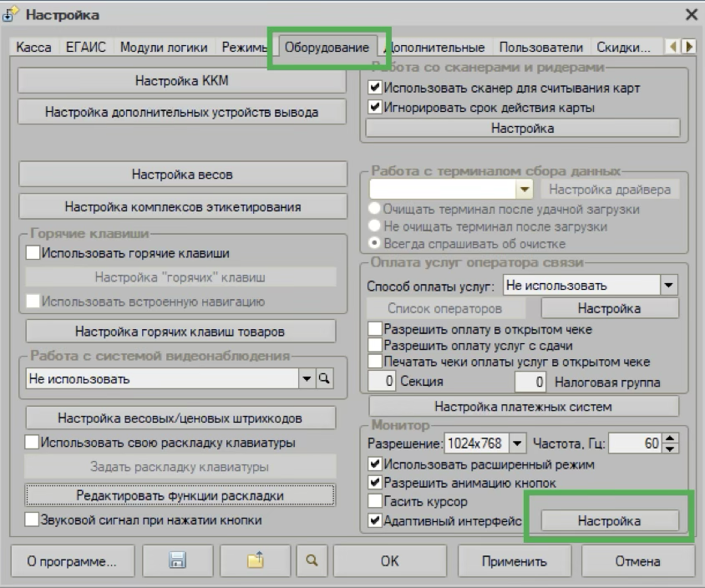Select Всегда спрашивать об очистке radio button

click(374, 243)
